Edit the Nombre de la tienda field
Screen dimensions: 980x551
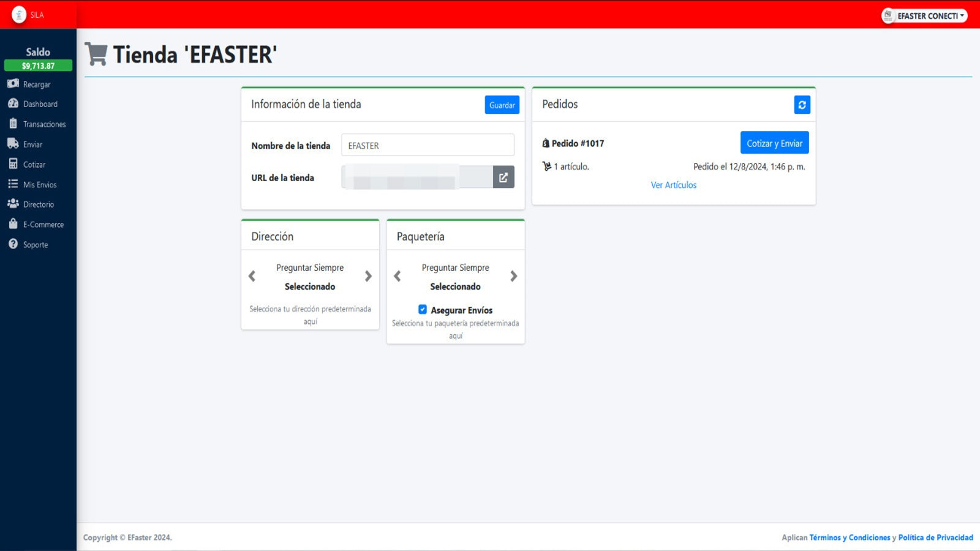click(x=427, y=145)
